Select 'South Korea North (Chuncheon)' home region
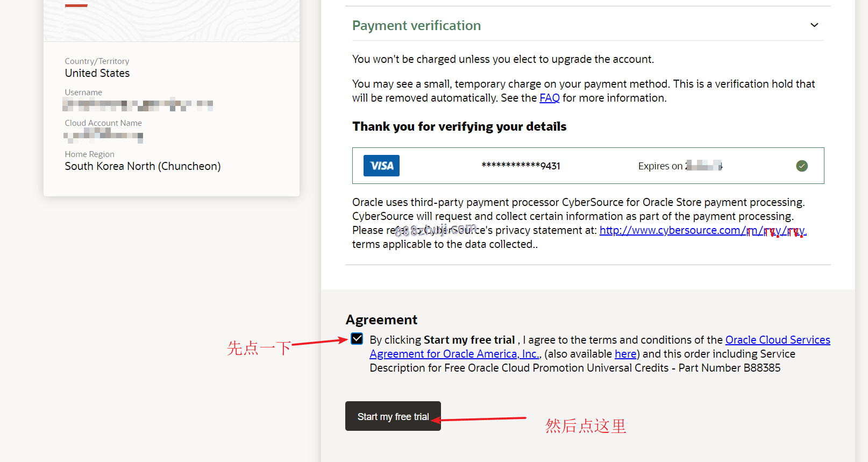 [143, 166]
